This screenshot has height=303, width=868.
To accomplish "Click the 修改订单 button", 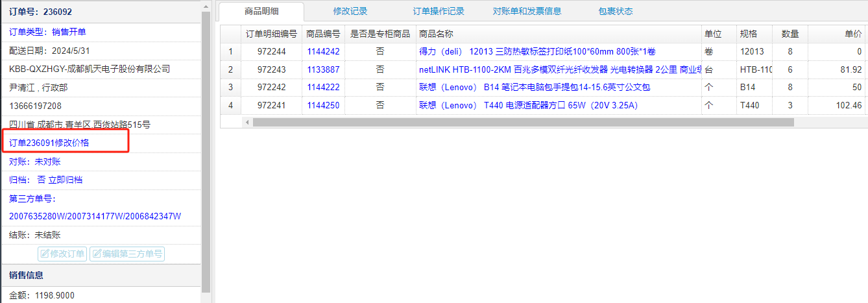I will (62, 254).
